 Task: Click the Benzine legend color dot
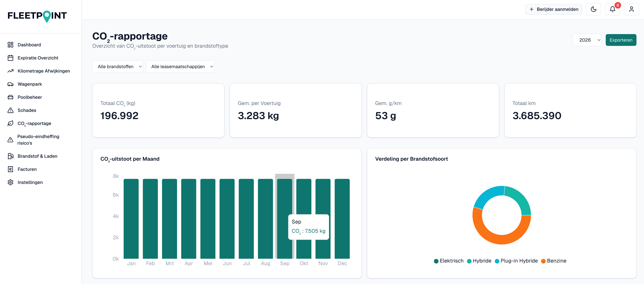pos(543,261)
